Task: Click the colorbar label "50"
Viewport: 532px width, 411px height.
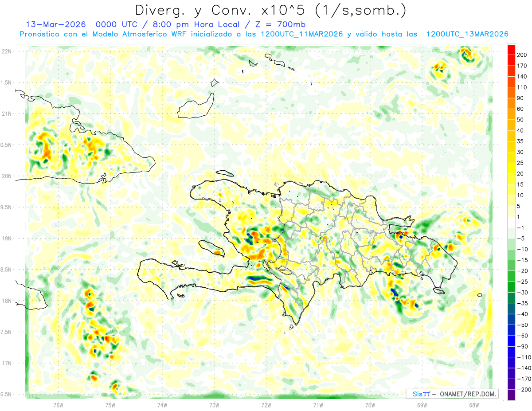Action: 521,120
